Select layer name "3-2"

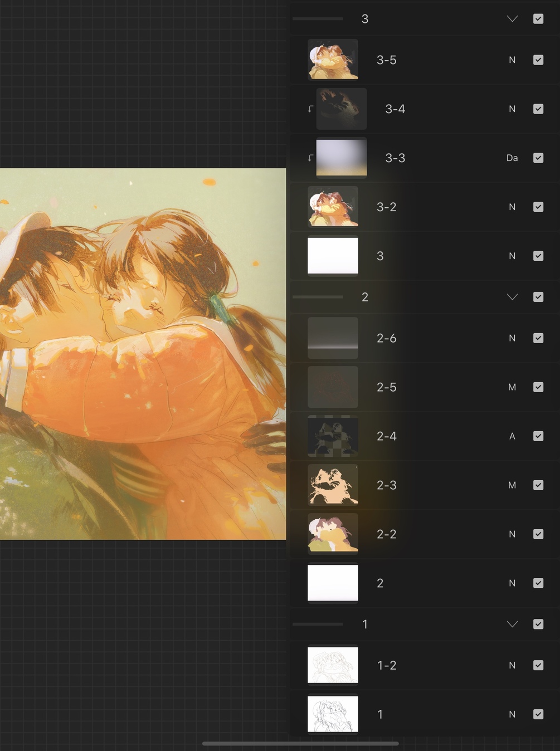coord(387,207)
